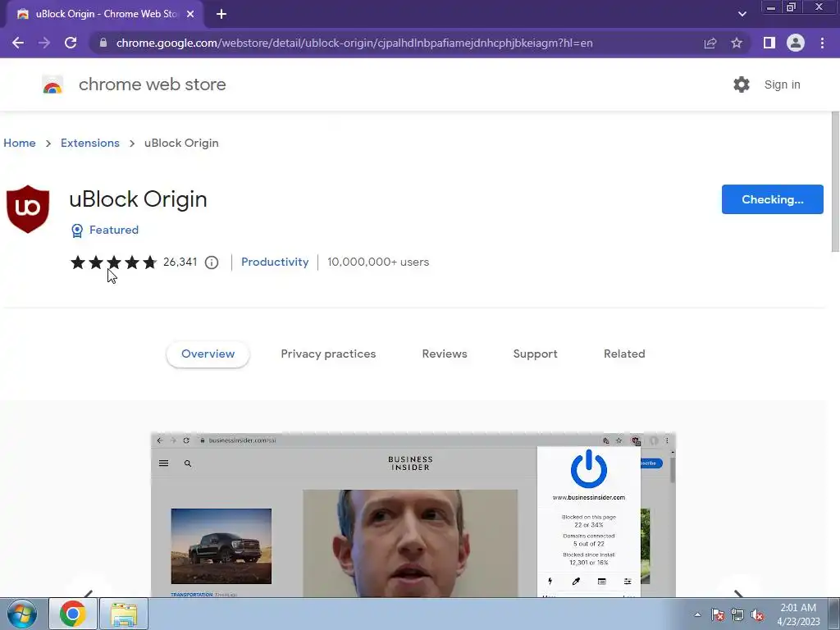Go to Extensions breadcrumb

pos(90,143)
